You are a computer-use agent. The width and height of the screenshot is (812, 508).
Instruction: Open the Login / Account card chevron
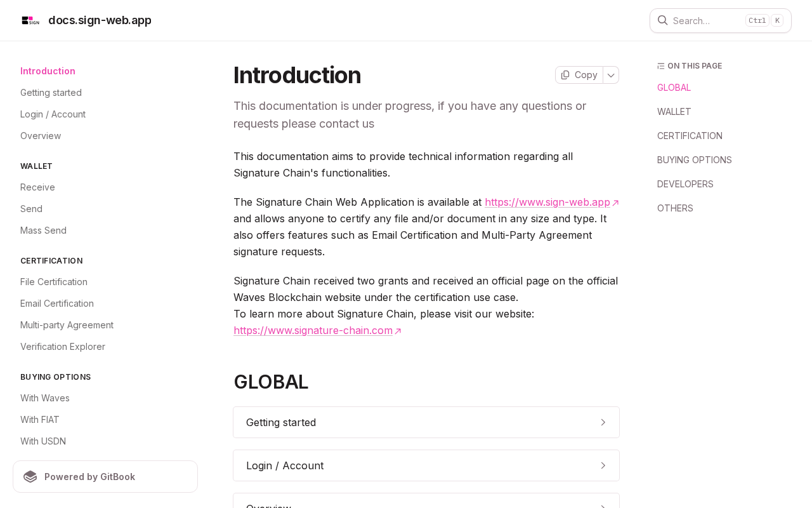tap(603, 465)
